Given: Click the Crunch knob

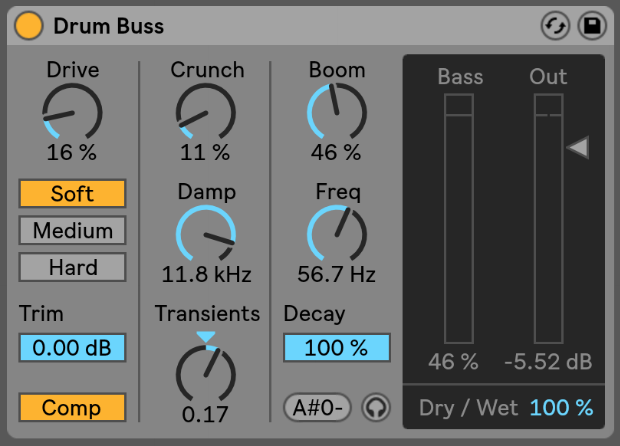Looking at the screenshot, I should (206, 113).
